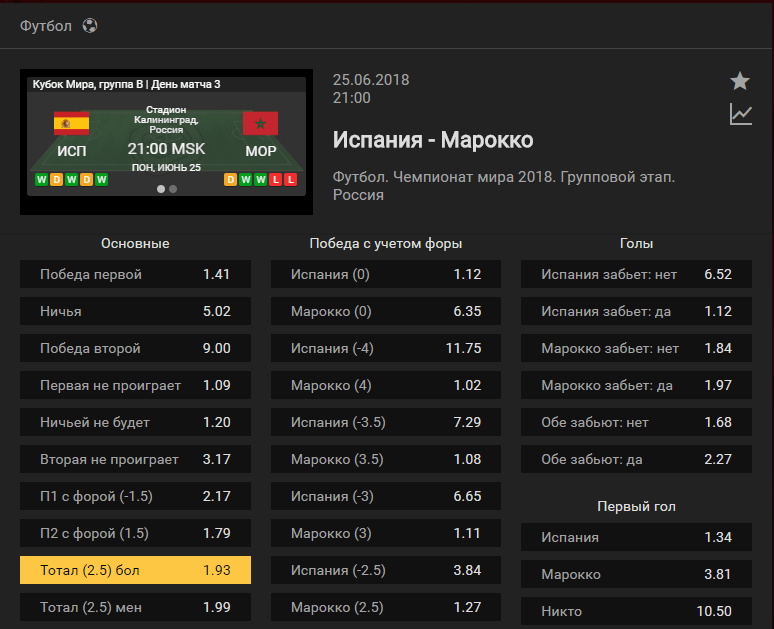The width and height of the screenshot is (774, 629).
Task: Choose Марокко забьет: нет 1.84
Action: point(636,348)
